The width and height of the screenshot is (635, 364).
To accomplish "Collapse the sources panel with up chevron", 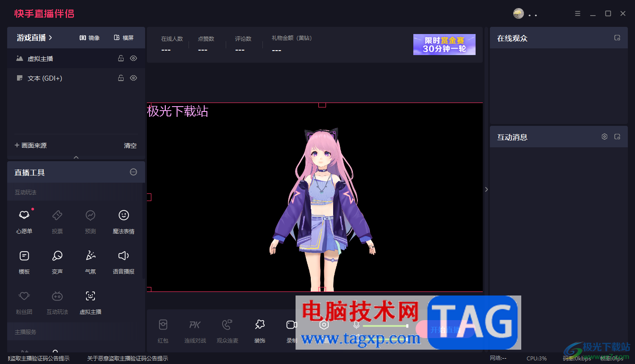I will 76,157.
